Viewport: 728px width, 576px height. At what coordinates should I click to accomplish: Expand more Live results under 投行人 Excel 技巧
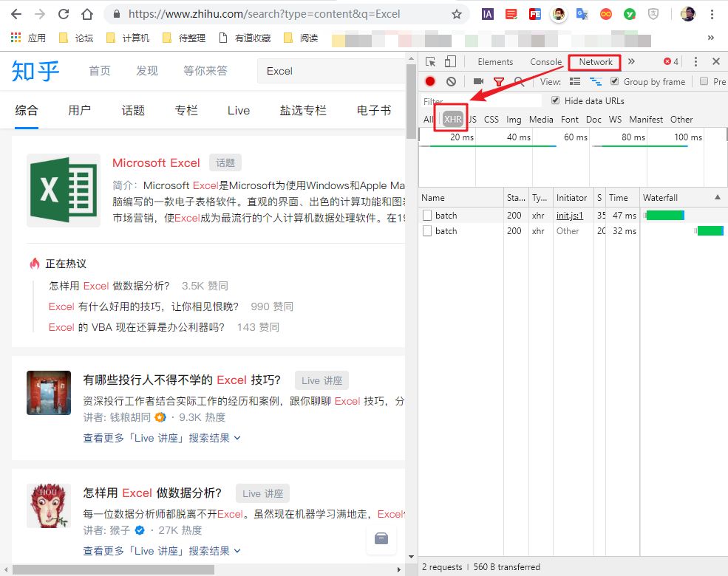162,438
